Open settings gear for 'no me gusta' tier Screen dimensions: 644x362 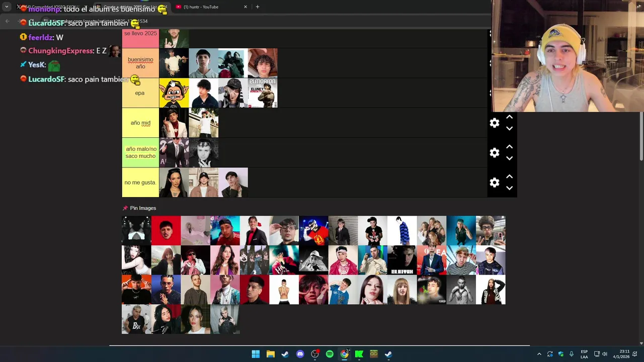coord(495,183)
